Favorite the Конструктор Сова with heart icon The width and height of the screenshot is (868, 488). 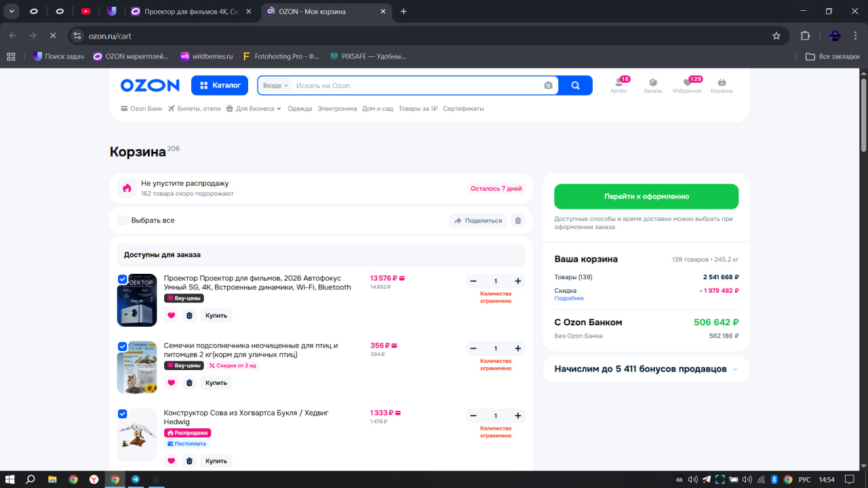[171, 461]
